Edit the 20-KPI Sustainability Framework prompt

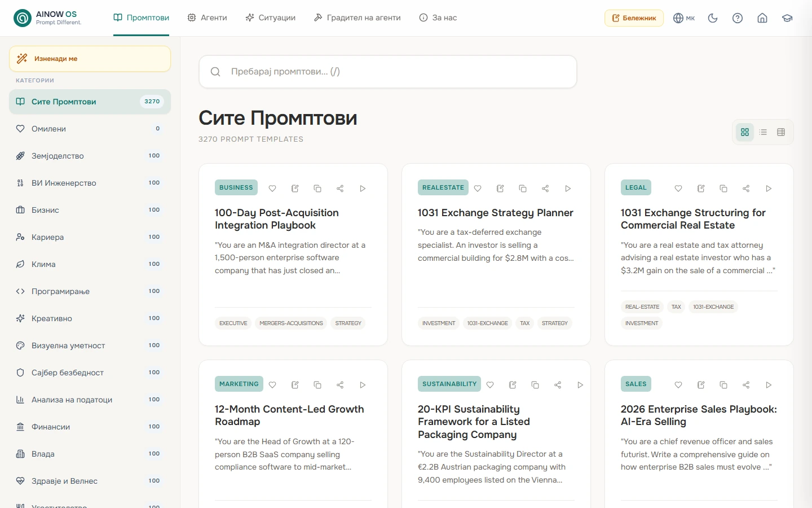[x=513, y=385]
